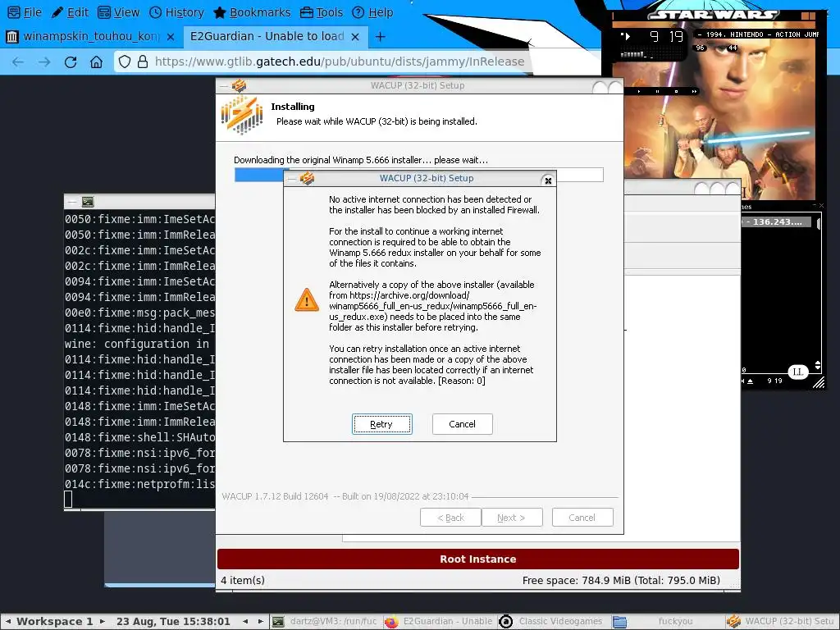Click the download progress bar in WACUP Setup
The image size is (840, 630).
(x=419, y=175)
